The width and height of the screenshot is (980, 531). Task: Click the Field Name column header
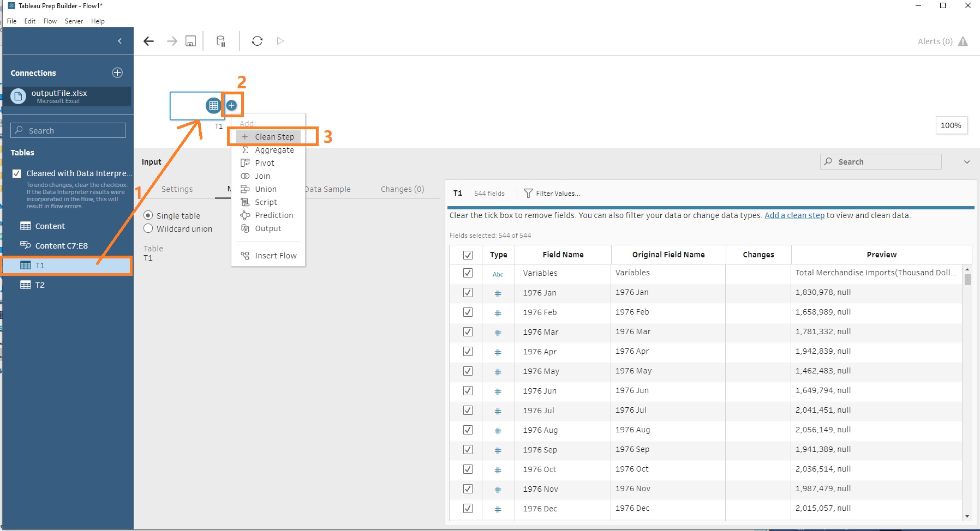click(x=563, y=255)
